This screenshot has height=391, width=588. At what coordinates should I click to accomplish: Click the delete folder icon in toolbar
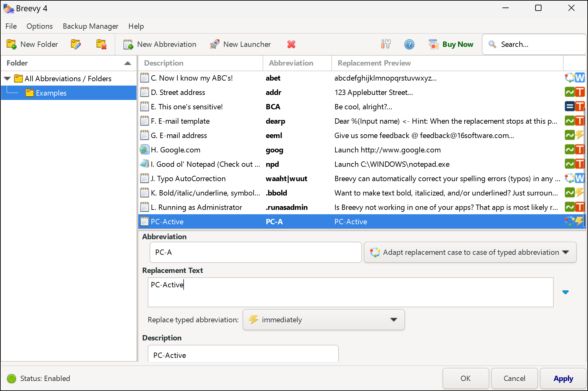pyautogui.click(x=101, y=44)
